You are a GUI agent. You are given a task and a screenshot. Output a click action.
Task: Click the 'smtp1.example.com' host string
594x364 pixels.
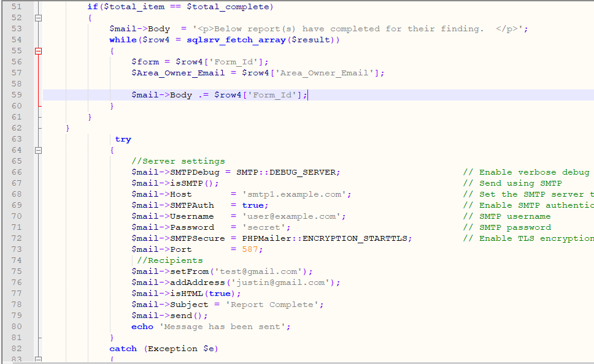(295, 194)
